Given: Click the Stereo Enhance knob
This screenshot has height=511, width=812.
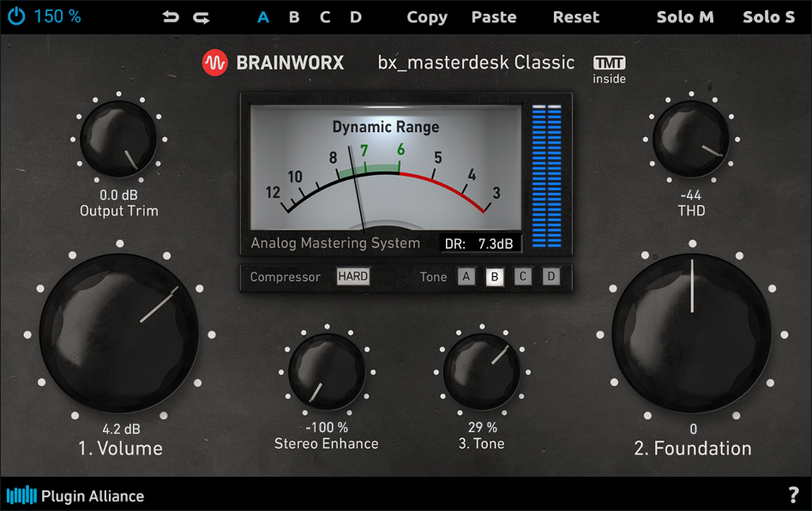Looking at the screenshot, I should [327, 372].
